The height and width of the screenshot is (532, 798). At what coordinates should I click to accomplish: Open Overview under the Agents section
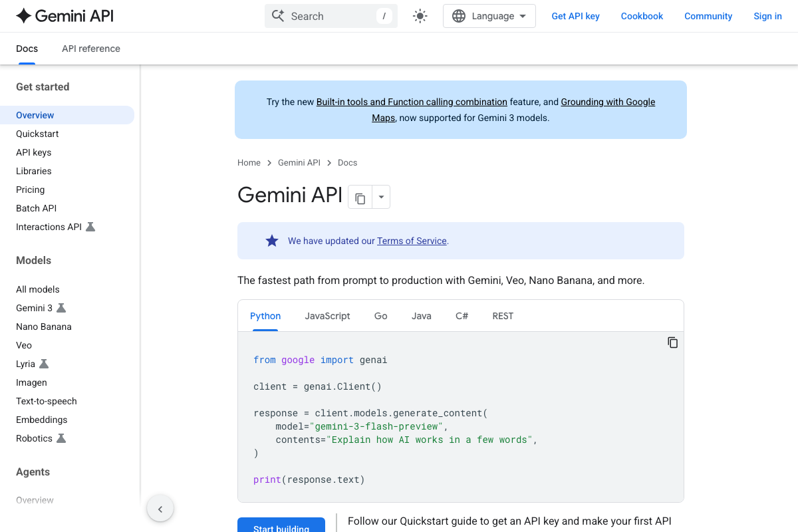35,500
